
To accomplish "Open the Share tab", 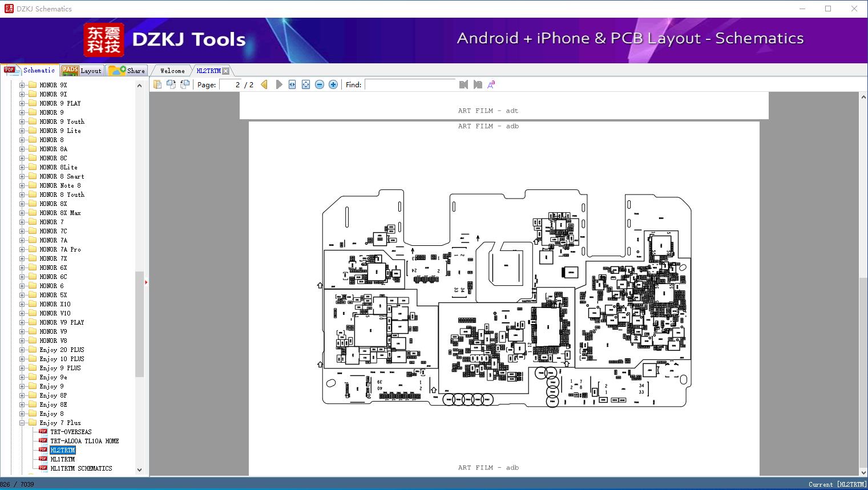I will click(127, 71).
